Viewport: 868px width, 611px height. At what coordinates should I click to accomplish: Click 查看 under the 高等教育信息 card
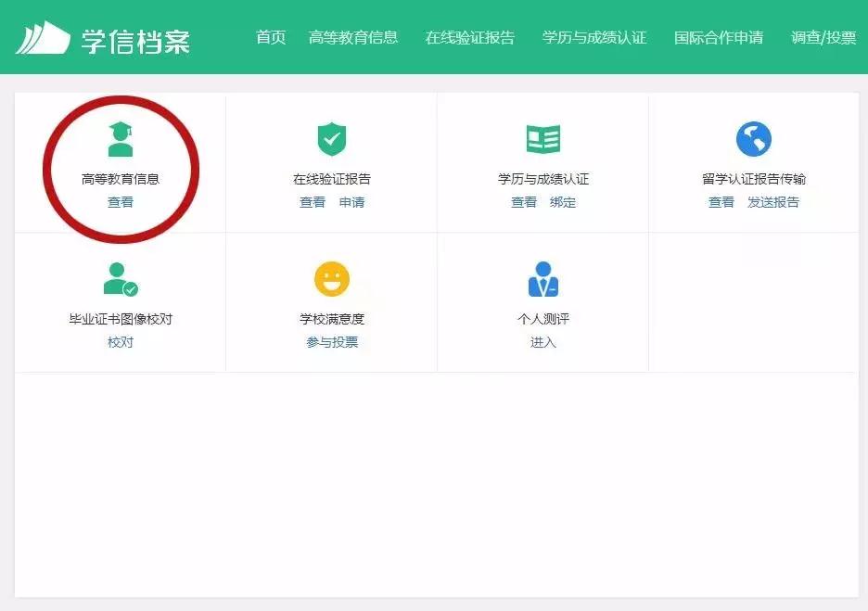point(121,202)
